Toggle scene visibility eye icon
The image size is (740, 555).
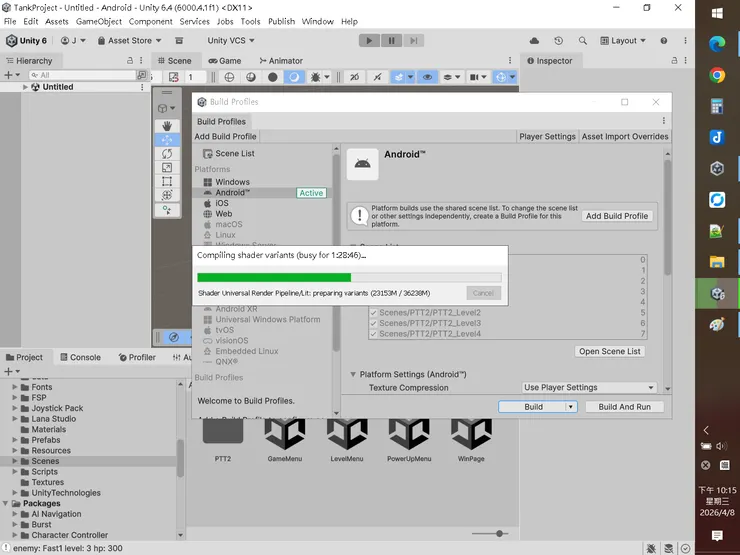[x=428, y=77]
